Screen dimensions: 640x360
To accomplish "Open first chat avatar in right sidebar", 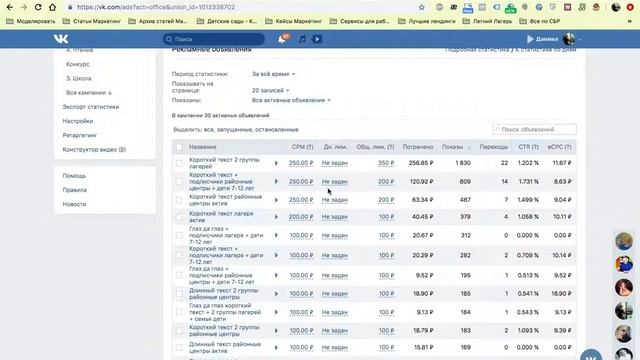I will (x=624, y=241).
